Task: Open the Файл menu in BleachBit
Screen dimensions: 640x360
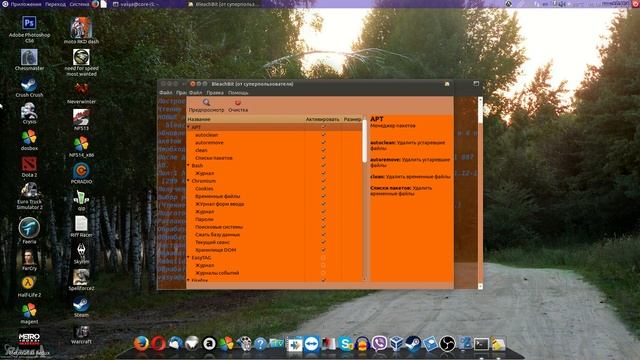Action: 195,93
